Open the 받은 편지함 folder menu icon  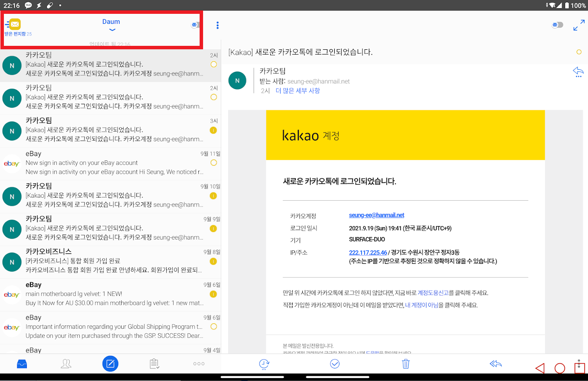tap(14, 25)
